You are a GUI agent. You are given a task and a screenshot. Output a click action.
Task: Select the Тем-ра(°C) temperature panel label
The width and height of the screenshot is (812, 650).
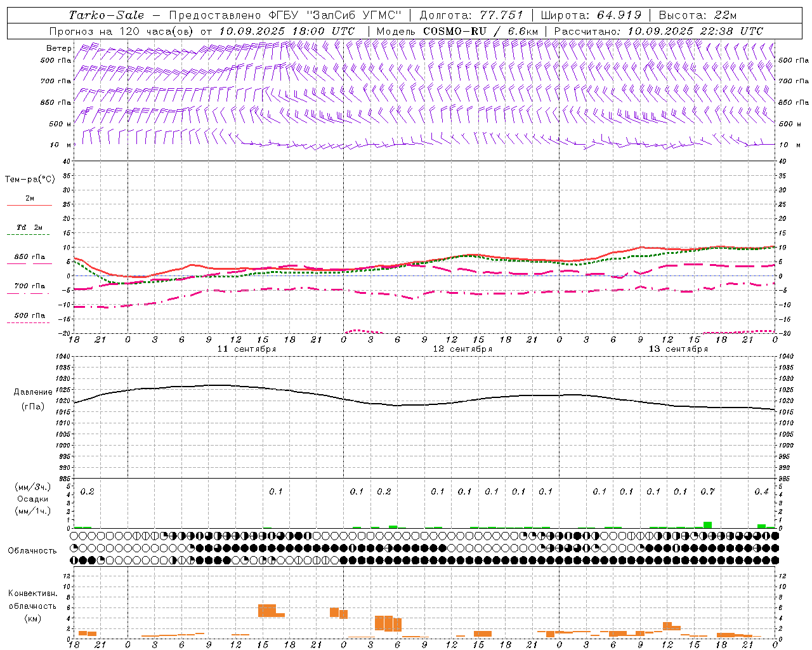30,180
